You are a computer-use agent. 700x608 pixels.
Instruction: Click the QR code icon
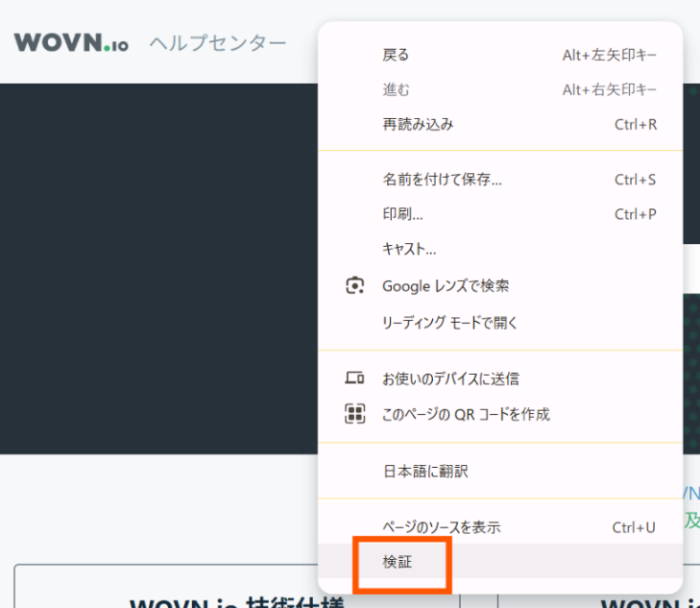click(355, 414)
